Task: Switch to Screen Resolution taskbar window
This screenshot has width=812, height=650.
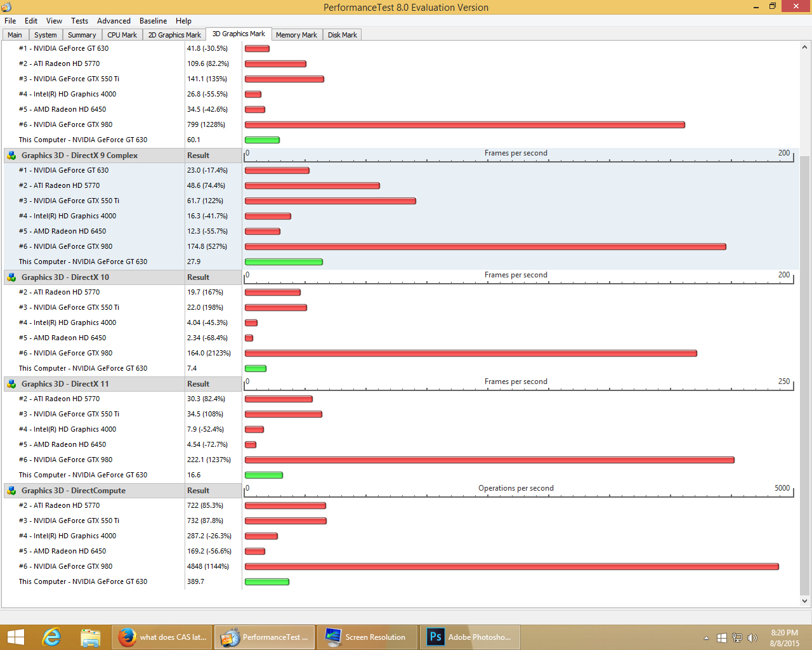Action: [367, 637]
